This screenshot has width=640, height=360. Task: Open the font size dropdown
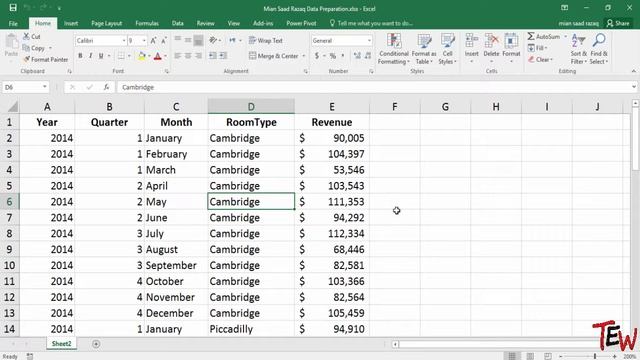point(144,40)
